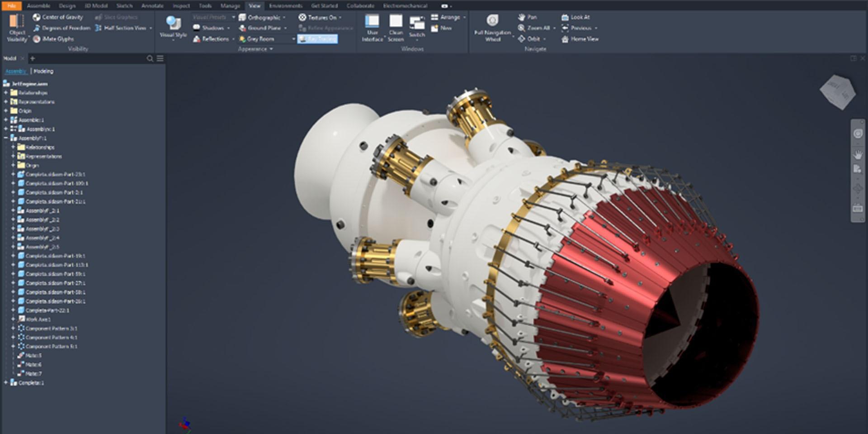This screenshot has height=434, width=868.
Task: Click the New window button
Action: 441,28
